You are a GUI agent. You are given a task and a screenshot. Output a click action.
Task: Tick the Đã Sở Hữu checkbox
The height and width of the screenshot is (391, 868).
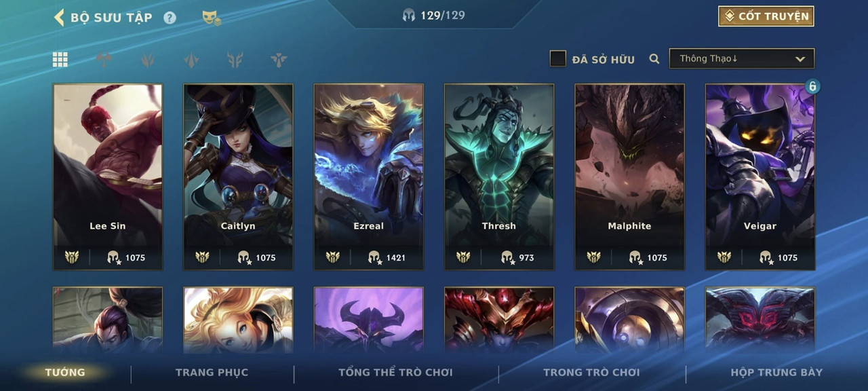[x=557, y=59]
